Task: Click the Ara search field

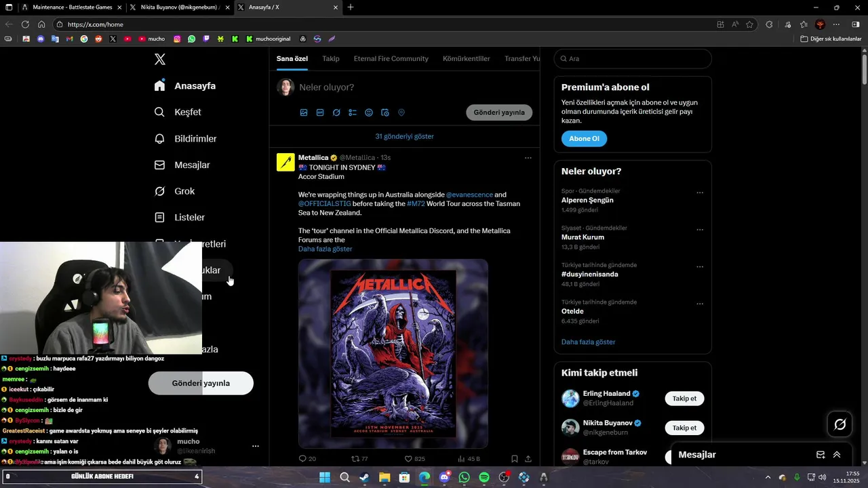Action: point(633,59)
